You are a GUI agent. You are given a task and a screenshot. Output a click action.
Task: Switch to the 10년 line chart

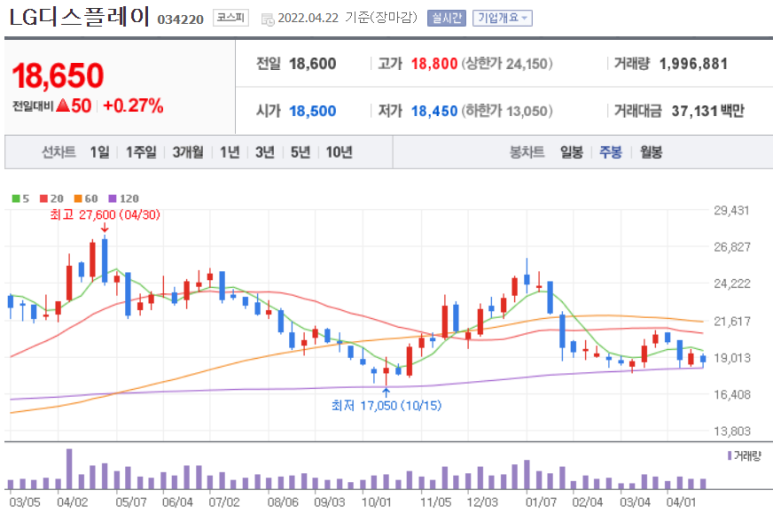[x=339, y=152]
